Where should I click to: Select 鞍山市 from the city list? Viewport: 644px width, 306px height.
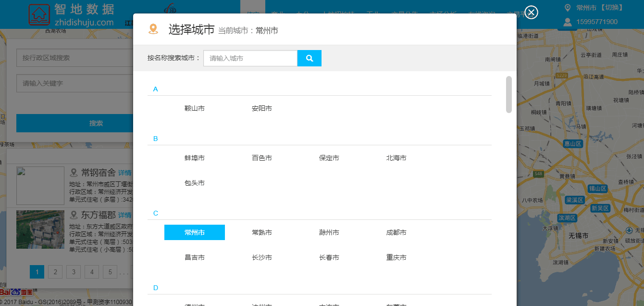tap(195, 109)
